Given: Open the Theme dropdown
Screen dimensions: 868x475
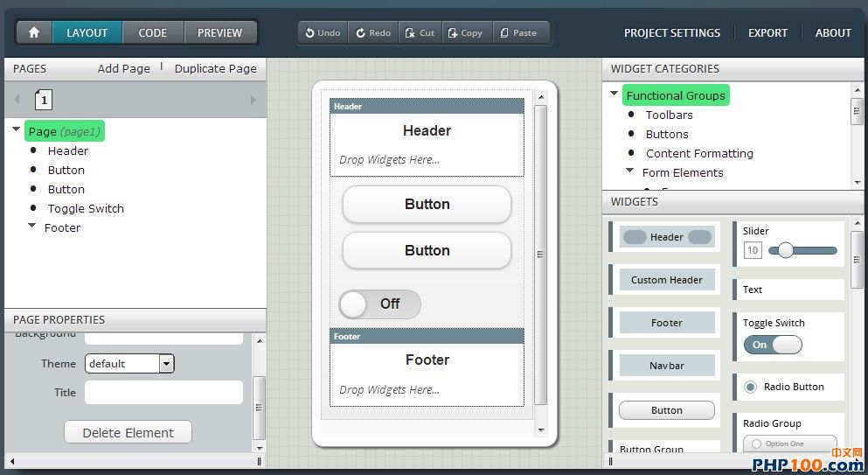Looking at the screenshot, I should tap(166, 364).
